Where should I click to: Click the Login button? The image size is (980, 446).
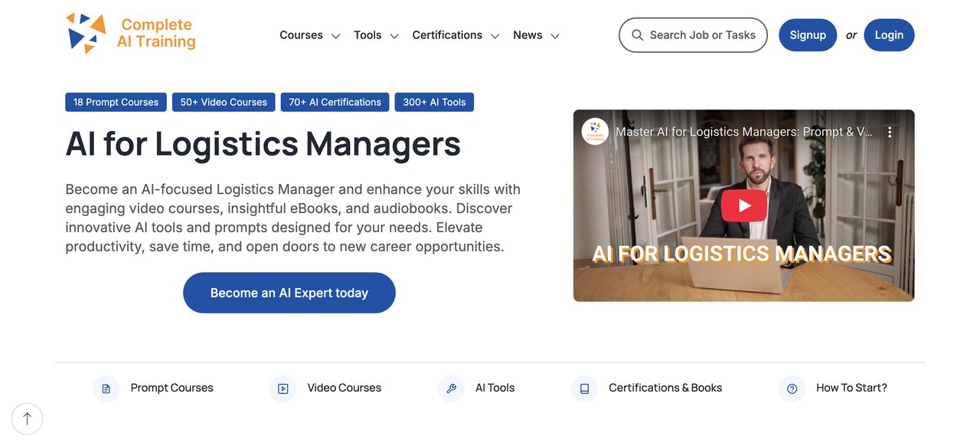pyautogui.click(x=889, y=35)
